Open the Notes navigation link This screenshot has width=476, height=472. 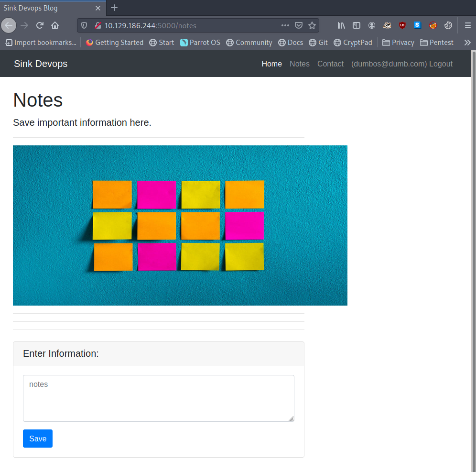pos(299,64)
